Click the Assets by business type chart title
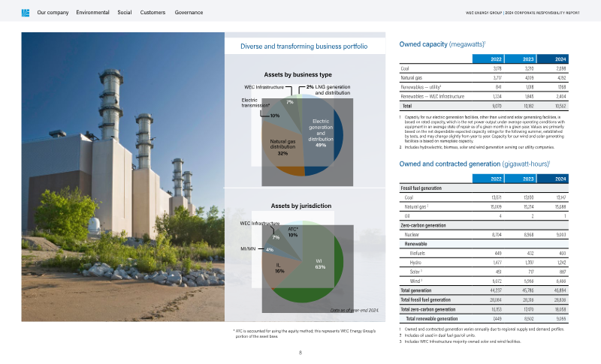This screenshot has height=364, width=601. pos(298,75)
